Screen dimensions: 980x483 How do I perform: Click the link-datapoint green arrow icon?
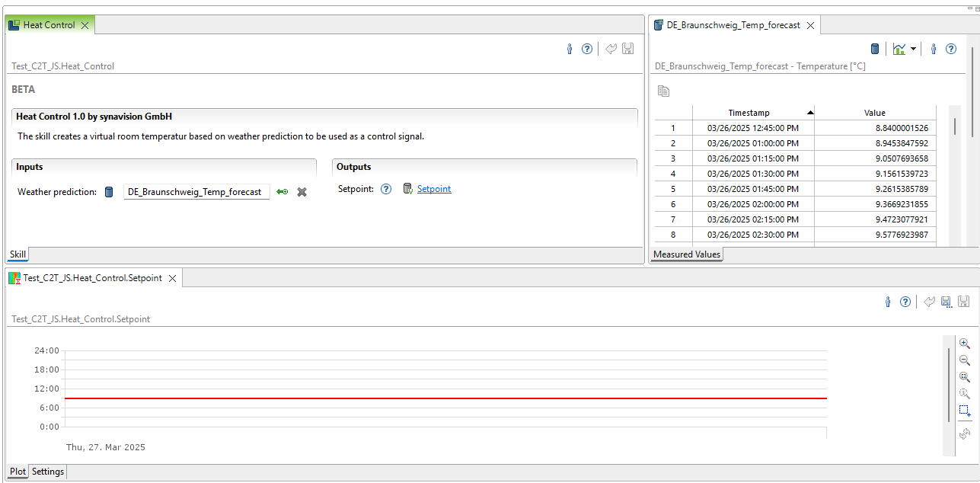[283, 192]
